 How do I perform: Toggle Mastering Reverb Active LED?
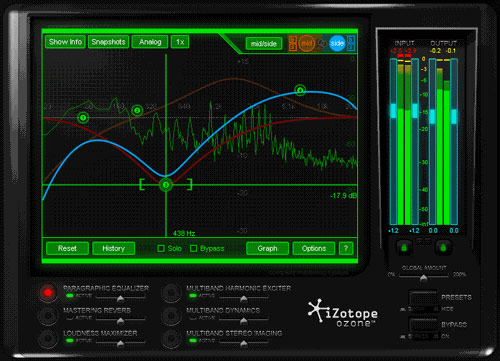pyautogui.click(x=70, y=318)
